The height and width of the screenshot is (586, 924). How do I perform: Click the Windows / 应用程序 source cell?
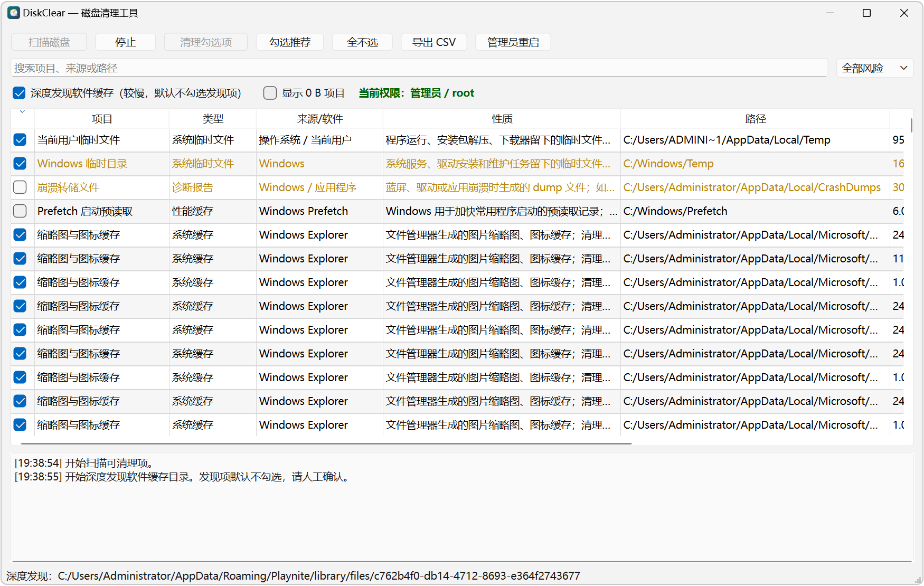[x=319, y=187]
